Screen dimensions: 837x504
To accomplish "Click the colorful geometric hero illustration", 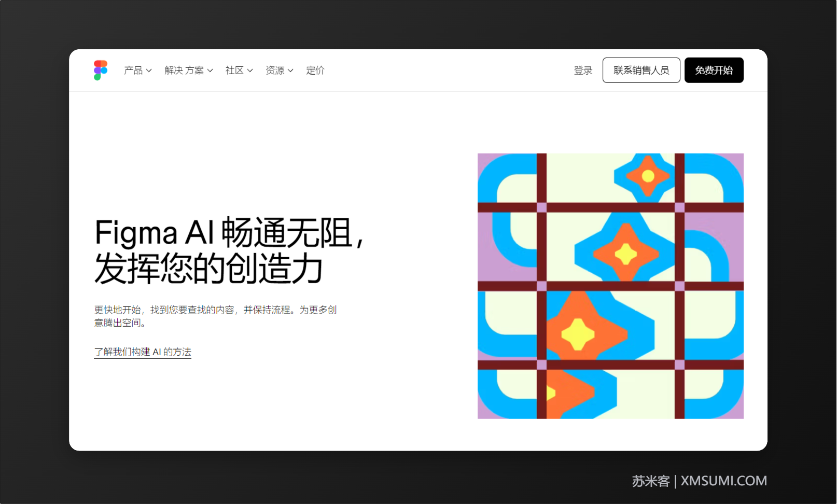I will pyautogui.click(x=610, y=286).
